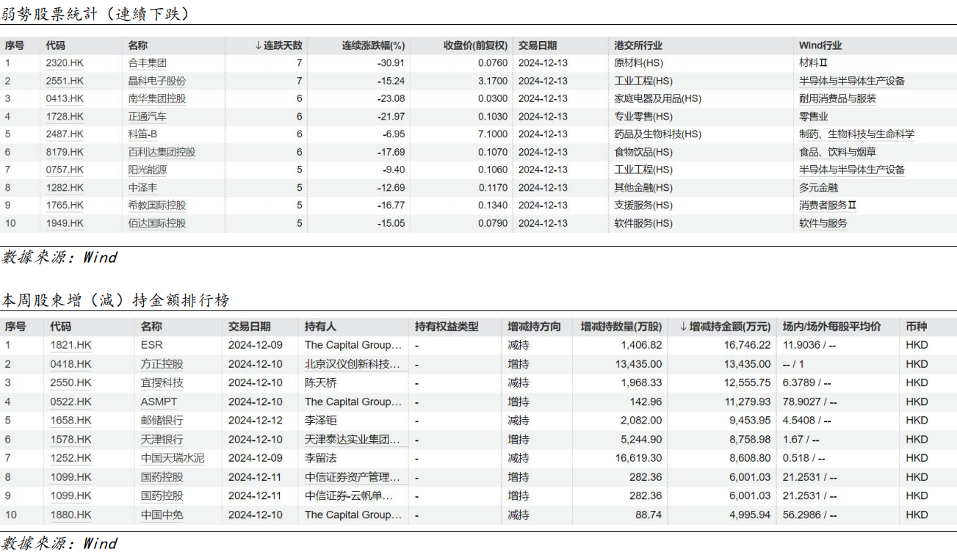
Task: Open stock code 0418.HK
Action: (x=71, y=364)
